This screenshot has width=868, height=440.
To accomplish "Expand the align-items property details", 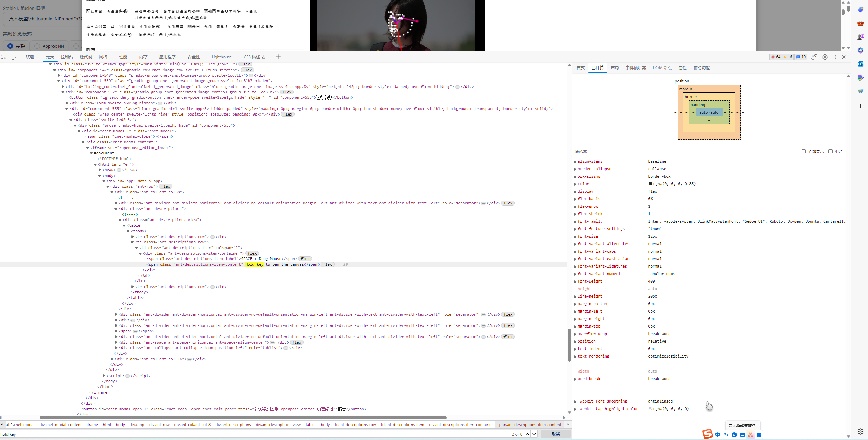I will [576, 162].
